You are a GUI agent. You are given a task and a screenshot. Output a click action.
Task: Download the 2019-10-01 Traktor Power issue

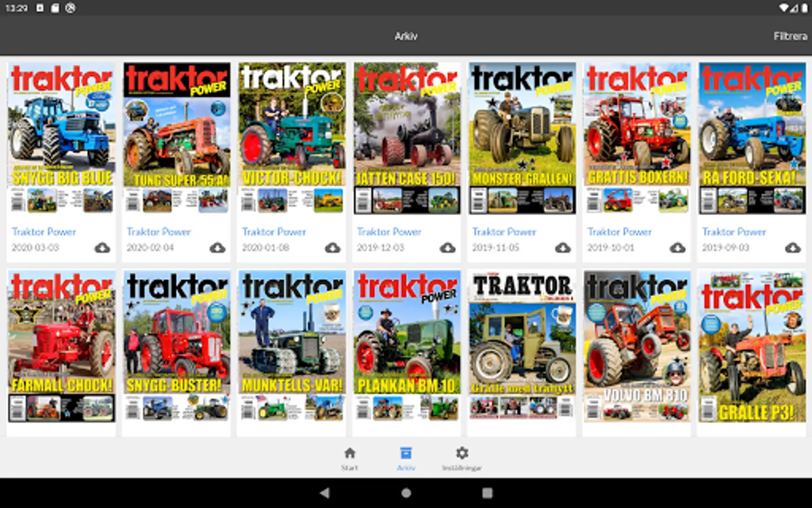pos(678,248)
